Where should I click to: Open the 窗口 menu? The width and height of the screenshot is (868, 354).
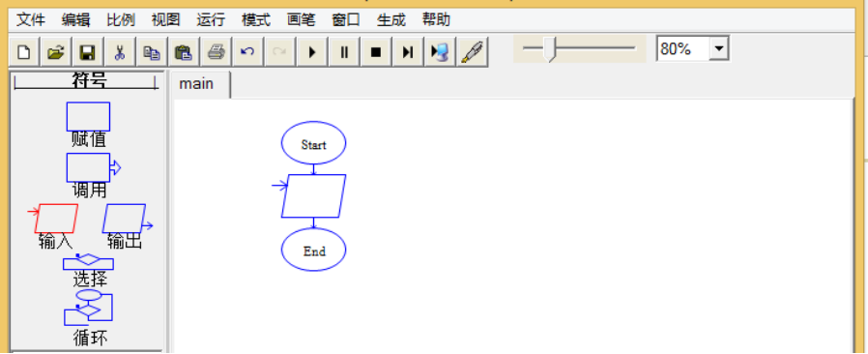tap(345, 20)
